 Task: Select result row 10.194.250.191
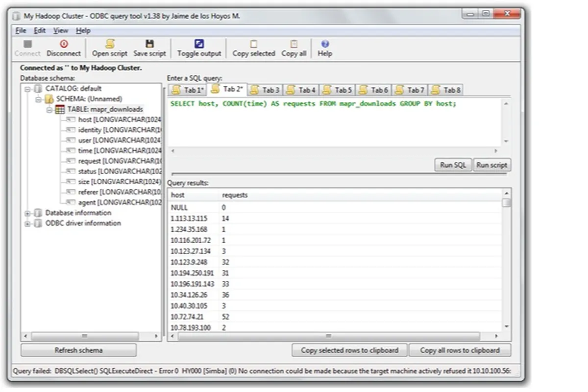point(335,273)
